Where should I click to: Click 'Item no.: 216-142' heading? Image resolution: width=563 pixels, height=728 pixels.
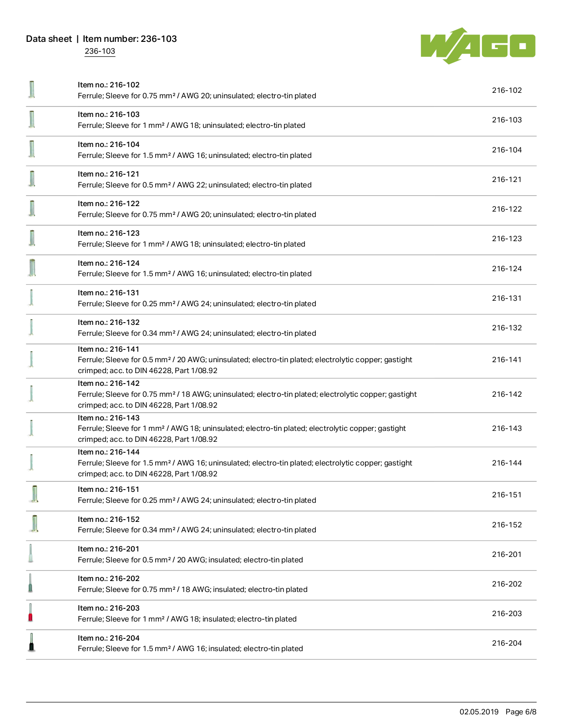[x=109, y=383]
